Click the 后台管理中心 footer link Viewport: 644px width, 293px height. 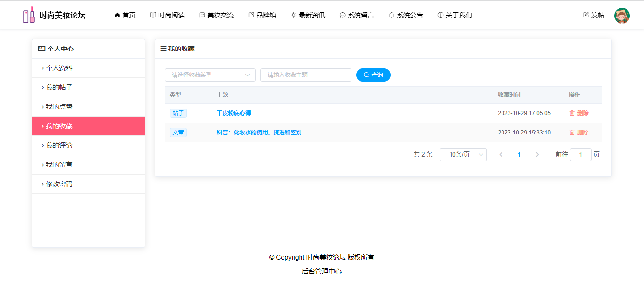click(322, 271)
